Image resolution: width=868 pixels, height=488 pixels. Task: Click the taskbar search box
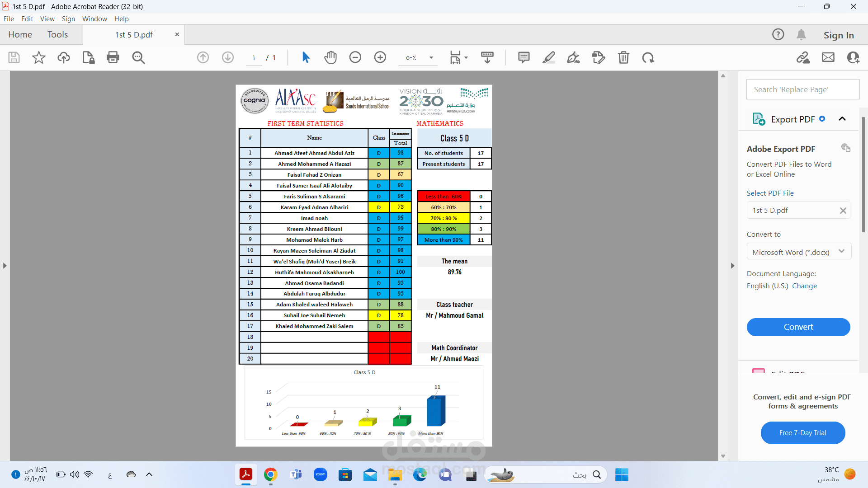(x=546, y=474)
